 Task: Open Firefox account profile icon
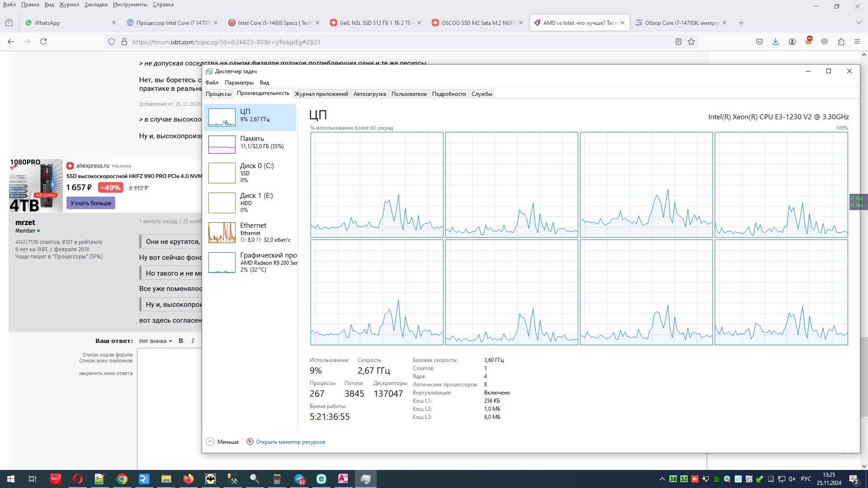click(792, 42)
